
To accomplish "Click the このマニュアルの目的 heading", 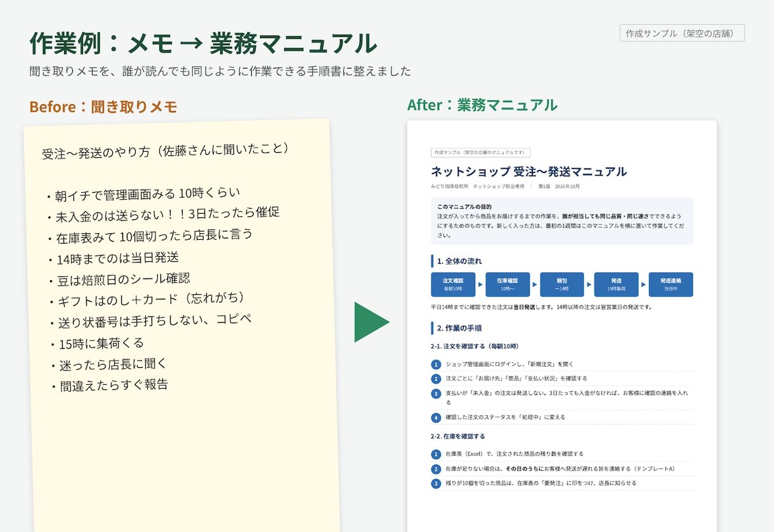I will coord(464,207).
